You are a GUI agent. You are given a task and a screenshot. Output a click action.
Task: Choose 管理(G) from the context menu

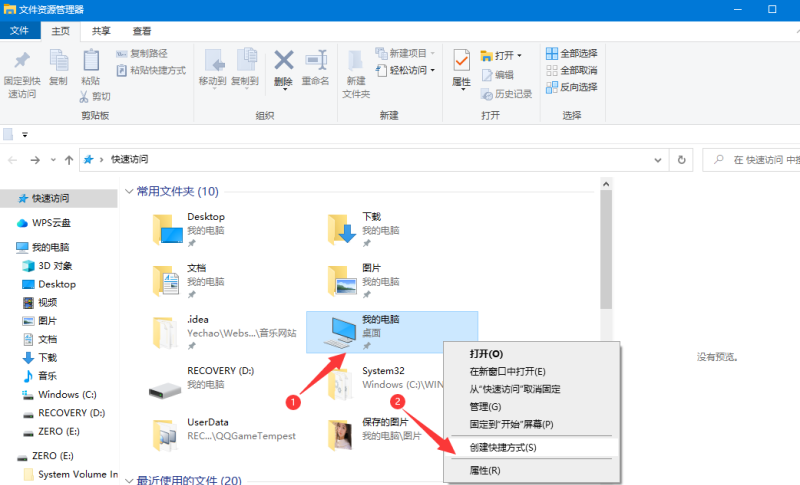[x=532, y=406]
